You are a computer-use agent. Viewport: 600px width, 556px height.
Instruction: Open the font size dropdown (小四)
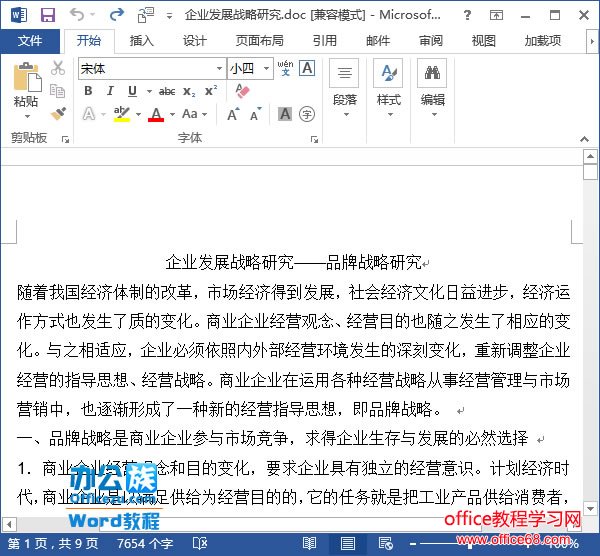266,68
